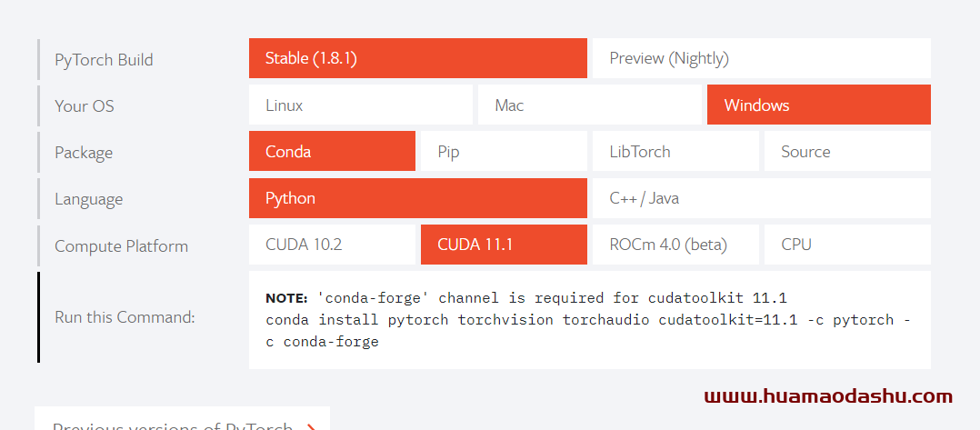Image resolution: width=980 pixels, height=430 pixels.
Task: Select the Stable (1.8.1) build option
Action: tap(417, 58)
